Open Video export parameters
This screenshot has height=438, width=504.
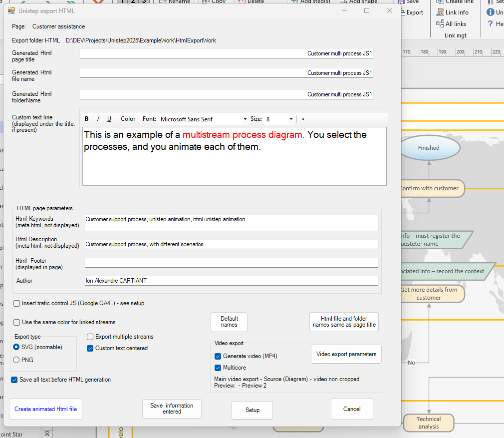point(346,354)
